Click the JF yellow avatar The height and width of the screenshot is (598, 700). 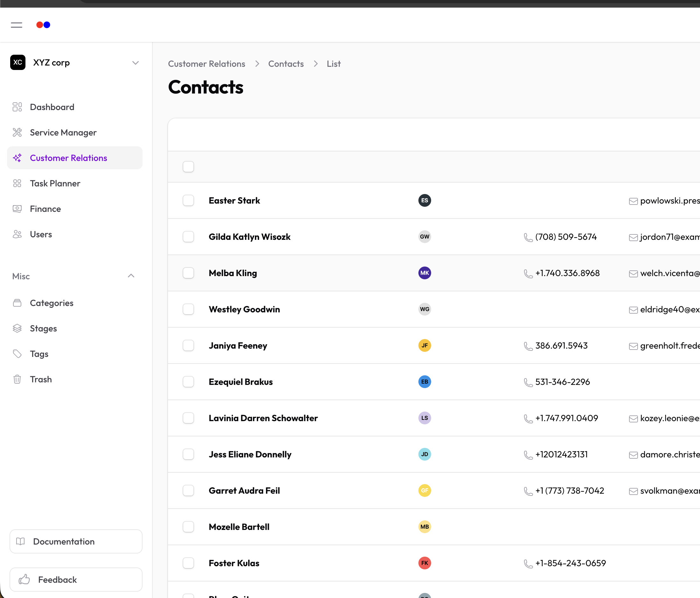(x=425, y=345)
